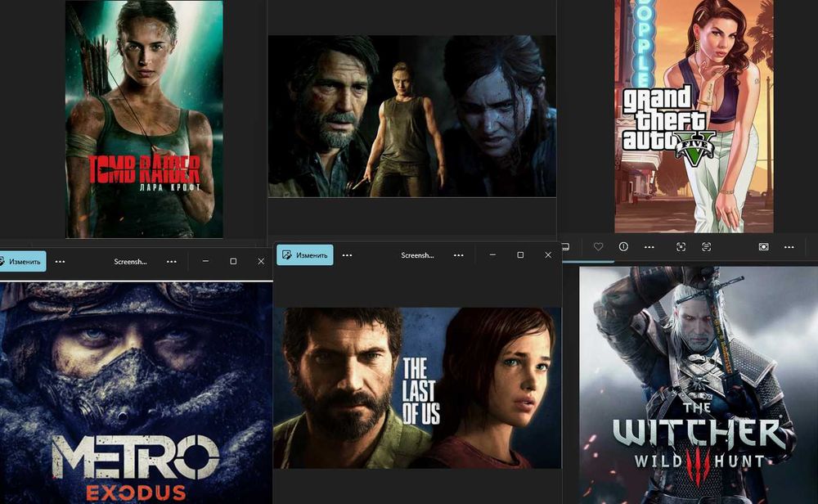Click Screensh... file name in Last of Us window
This screenshot has height=504, width=818.
click(417, 255)
